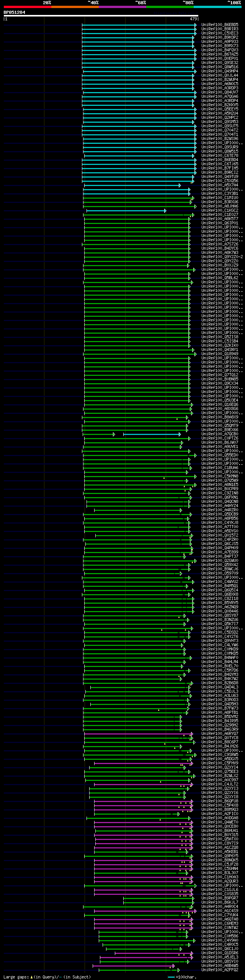Select the query name BP051284
The width and height of the screenshot is (245, 980).
click(15, 12)
